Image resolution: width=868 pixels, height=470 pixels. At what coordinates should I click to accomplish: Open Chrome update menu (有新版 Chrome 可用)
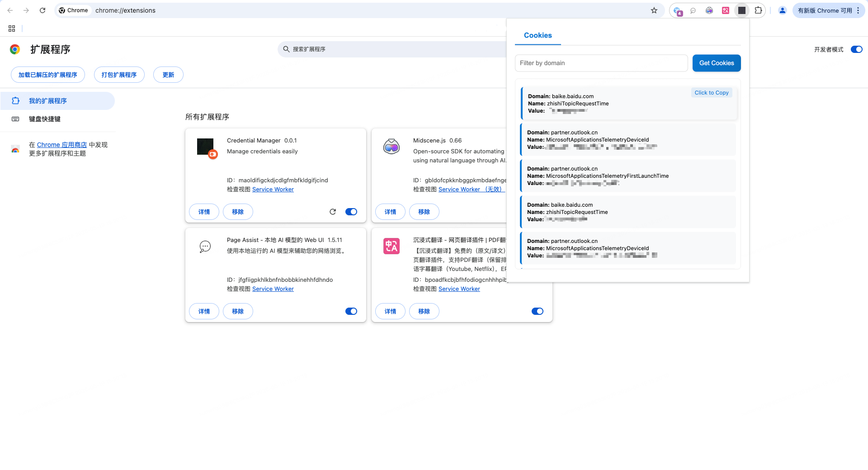(x=828, y=10)
